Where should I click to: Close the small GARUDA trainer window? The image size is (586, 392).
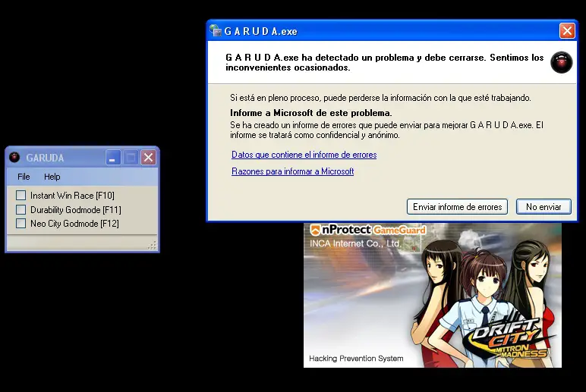pyautogui.click(x=148, y=158)
